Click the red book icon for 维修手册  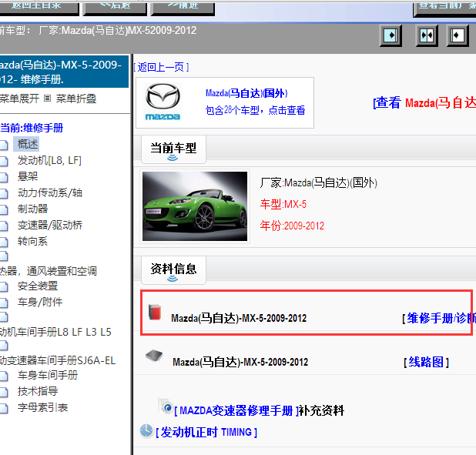[155, 312]
